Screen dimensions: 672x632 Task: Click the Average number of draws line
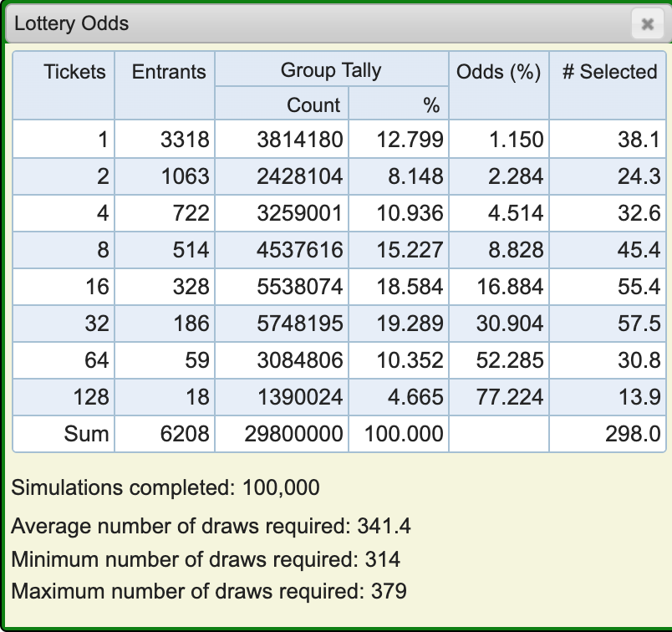pyautogui.click(x=211, y=526)
